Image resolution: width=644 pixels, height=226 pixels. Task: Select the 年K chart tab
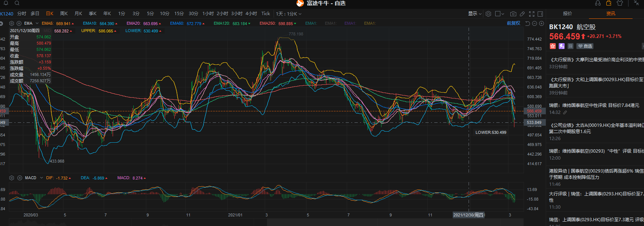(x=107, y=14)
